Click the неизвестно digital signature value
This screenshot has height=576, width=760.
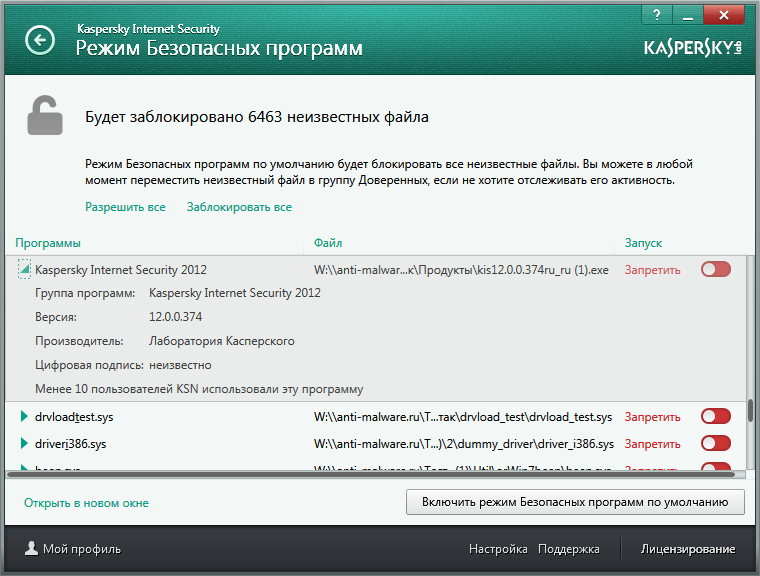(x=180, y=365)
